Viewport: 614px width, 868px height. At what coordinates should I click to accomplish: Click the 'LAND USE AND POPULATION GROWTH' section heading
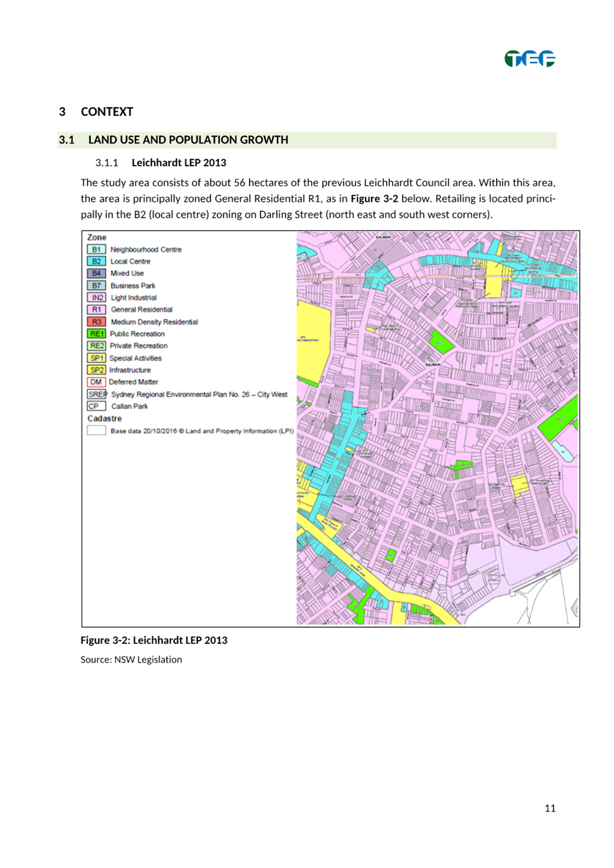[x=188, y=139]
